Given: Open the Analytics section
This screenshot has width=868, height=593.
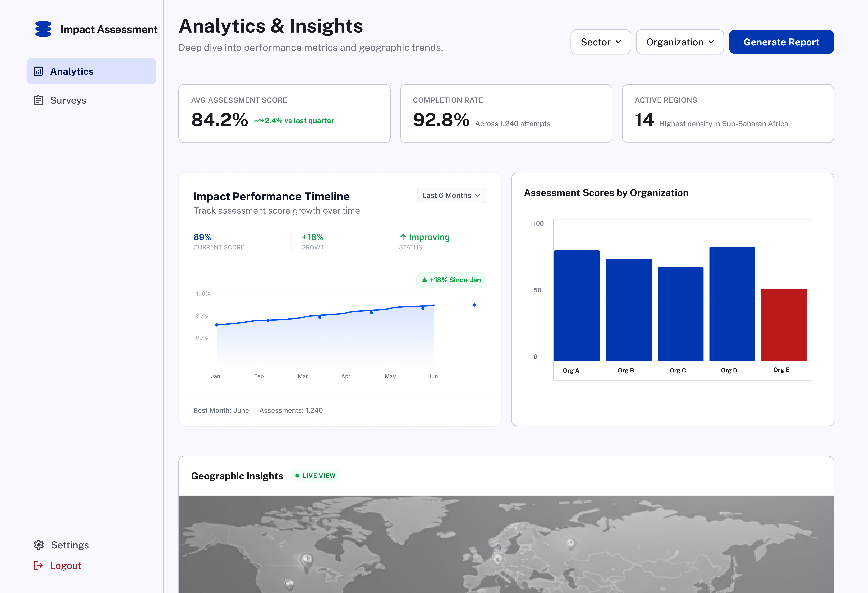Looking at the screenshot, I should tap(91, 71).
